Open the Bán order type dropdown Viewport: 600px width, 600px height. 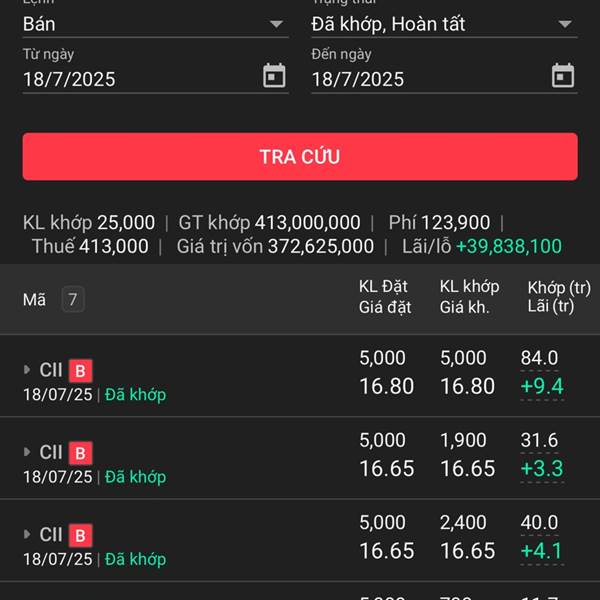[x=155, y=24]
